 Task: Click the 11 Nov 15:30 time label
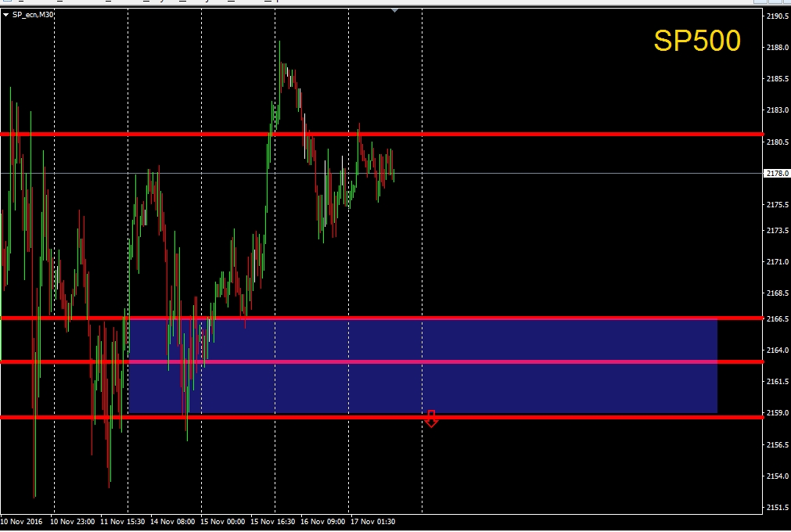tap(123, 521)
